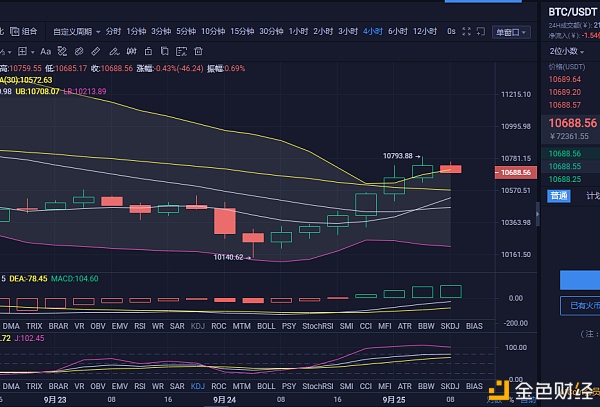Image resolution: width=600 pixels, height=407 pixels.
Task: Expand the 自定义周期 custom period dropdown
Action: pyautogui.click(x=77, y=31)
